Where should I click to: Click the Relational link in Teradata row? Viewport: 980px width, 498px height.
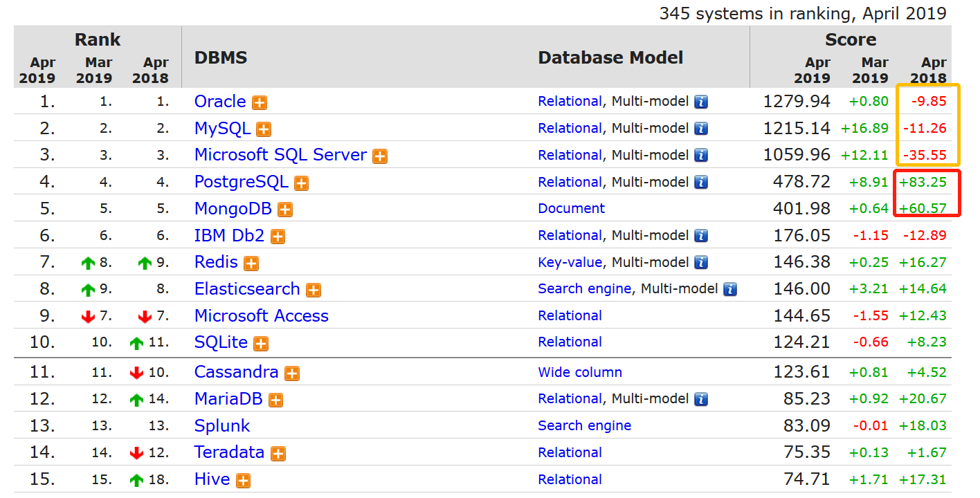570,452
